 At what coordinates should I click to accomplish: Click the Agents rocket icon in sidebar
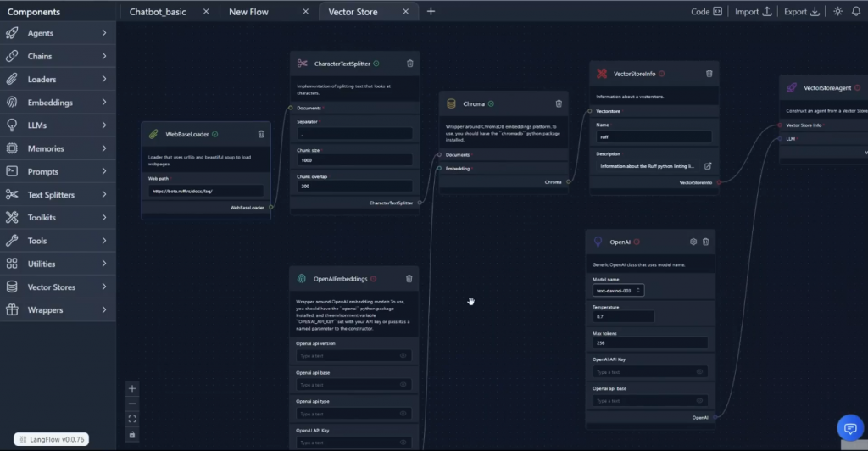12,33
